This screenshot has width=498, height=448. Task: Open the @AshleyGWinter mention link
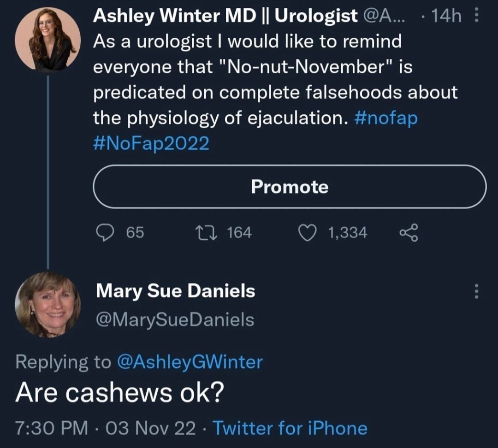click(190, 361)
